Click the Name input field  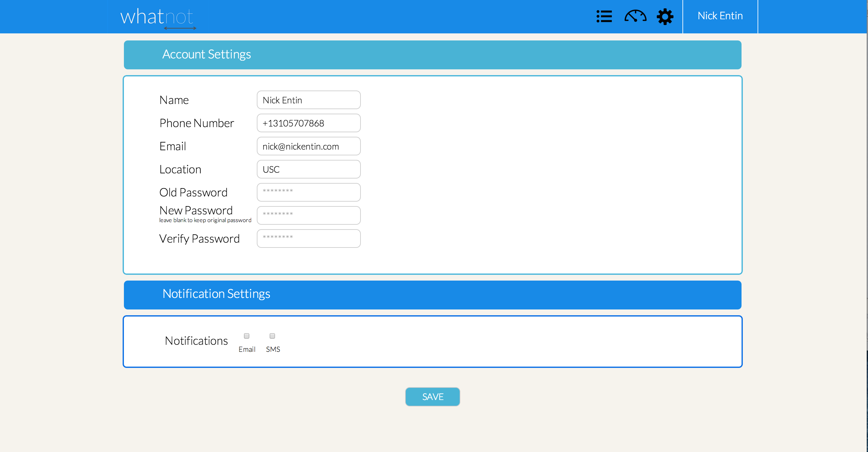(x=308, y=100)
